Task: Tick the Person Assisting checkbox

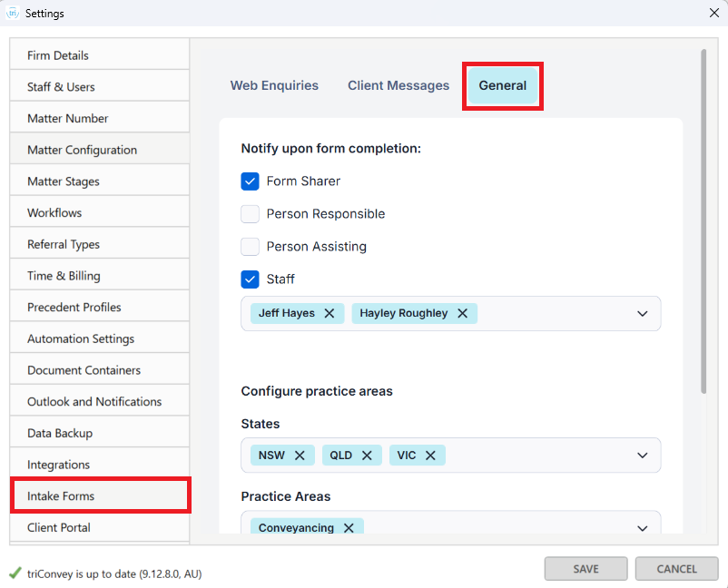Action: pyautogui.click(x=250, y=247)
